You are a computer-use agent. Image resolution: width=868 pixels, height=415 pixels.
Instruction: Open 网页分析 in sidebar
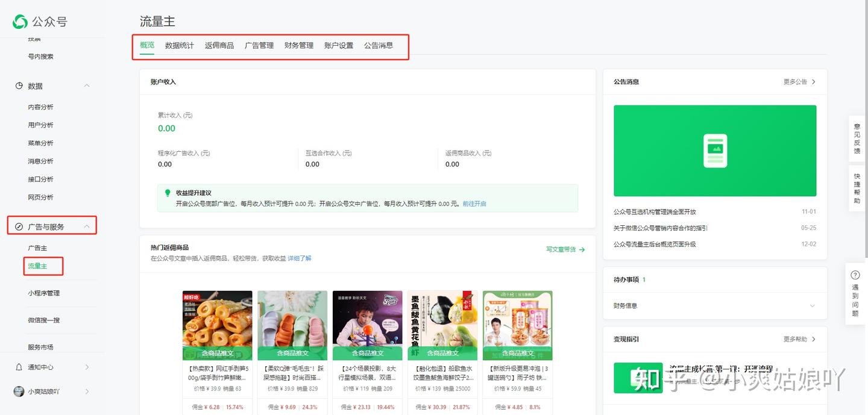(41, 198)
